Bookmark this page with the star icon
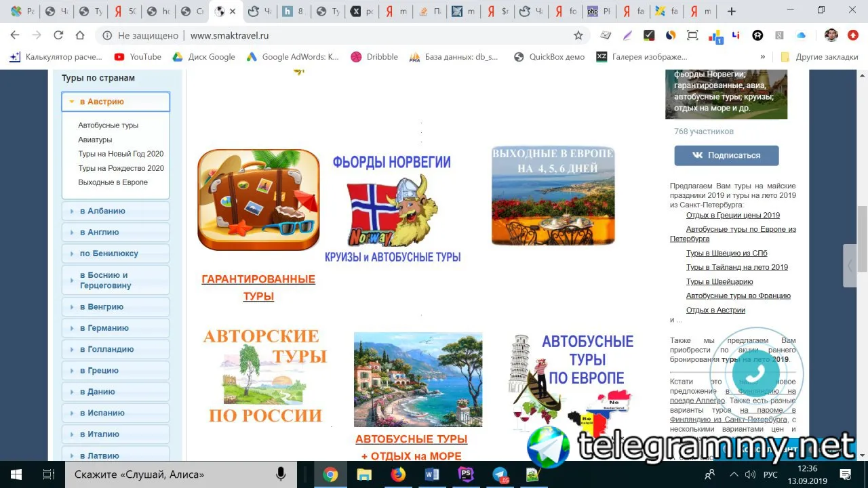The height and width of the screenshot is (488, 868). coord(578,35)
